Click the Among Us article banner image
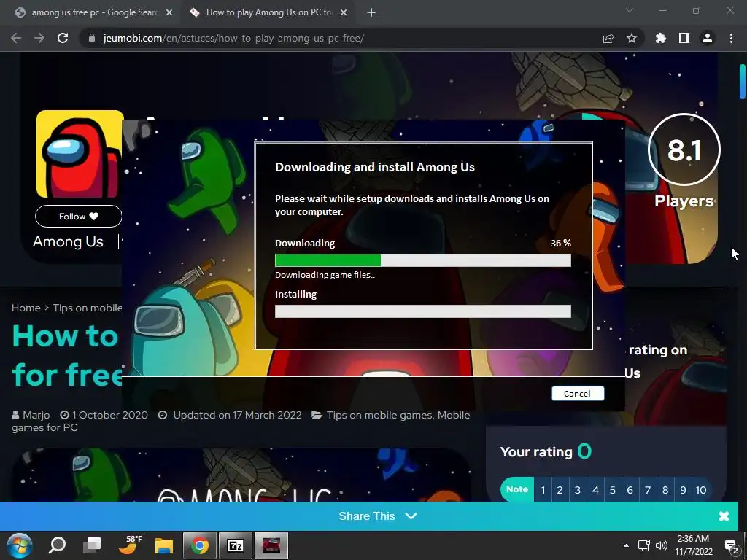The width and height of the screenshot is (747, 560). (240, 474)
